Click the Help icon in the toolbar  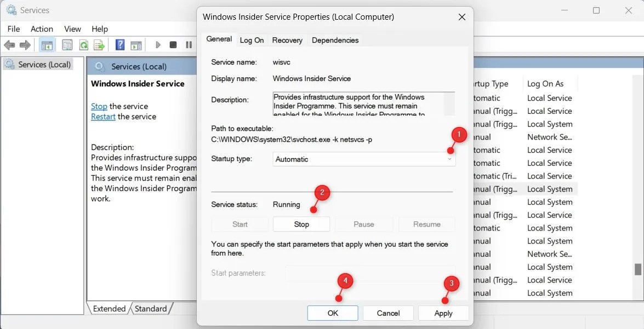[x=119, y=45]
